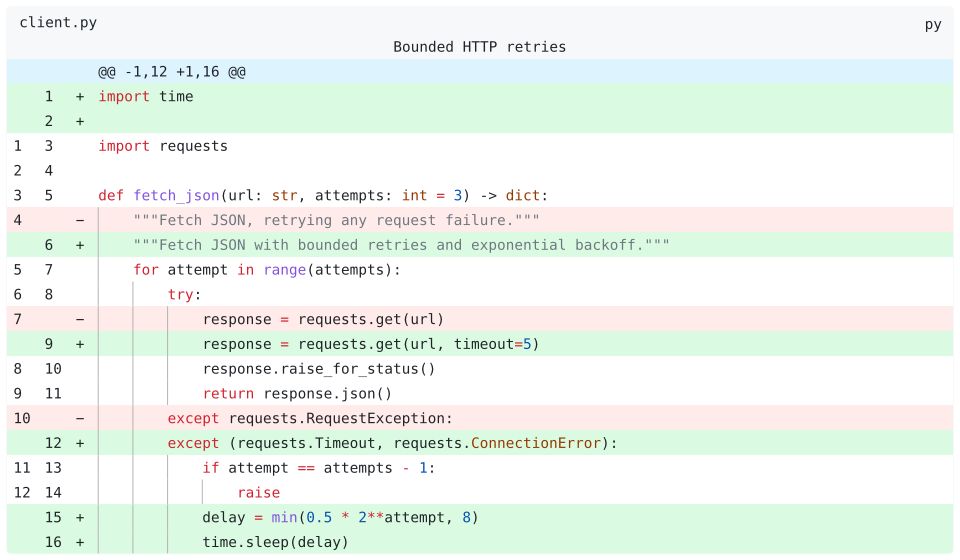Viewport: 960px width, 560px height.
Task: Click the 'response.raise_for_status()' line
Action: (x=480, y=368)
